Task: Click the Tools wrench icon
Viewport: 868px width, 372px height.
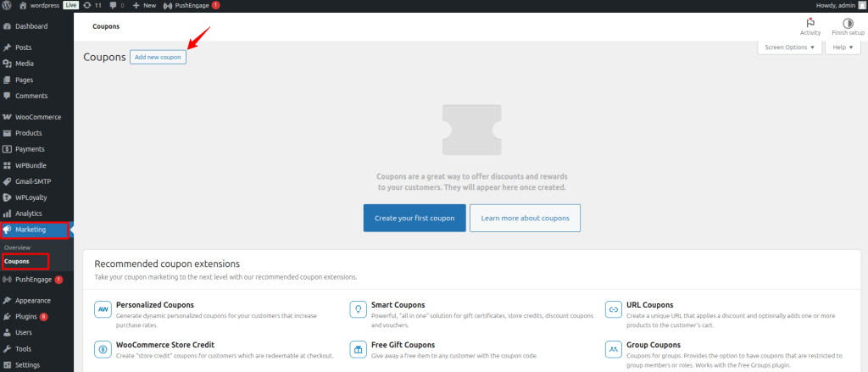Action: click(x=7, y=349)
